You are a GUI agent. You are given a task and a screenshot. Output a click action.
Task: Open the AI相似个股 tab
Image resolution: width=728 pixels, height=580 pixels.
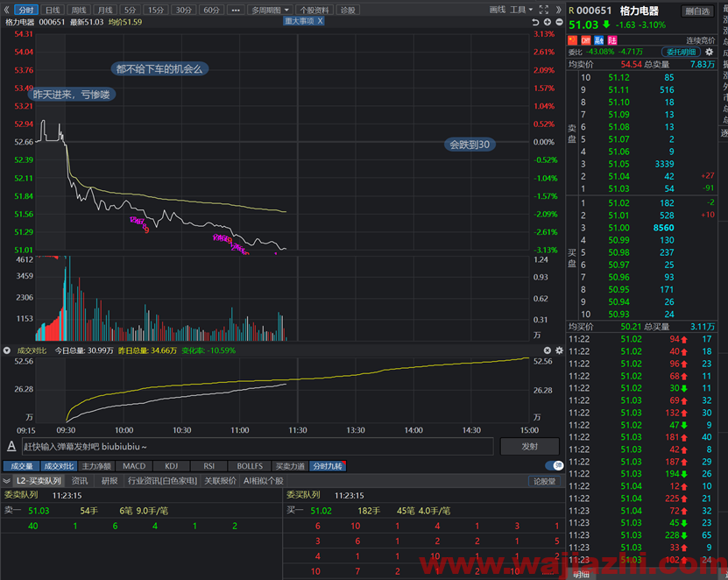click(263, 481)
